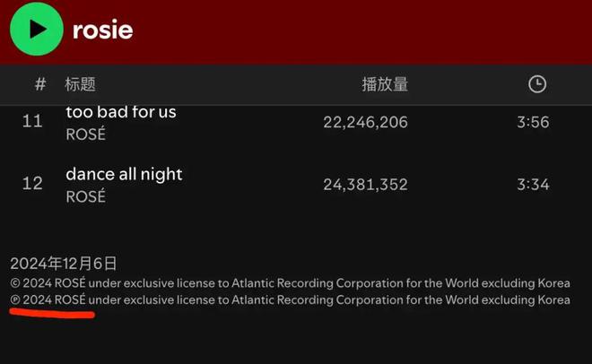Click track number 11
This screenshot has height=364, width=592.
click(32, 121)
